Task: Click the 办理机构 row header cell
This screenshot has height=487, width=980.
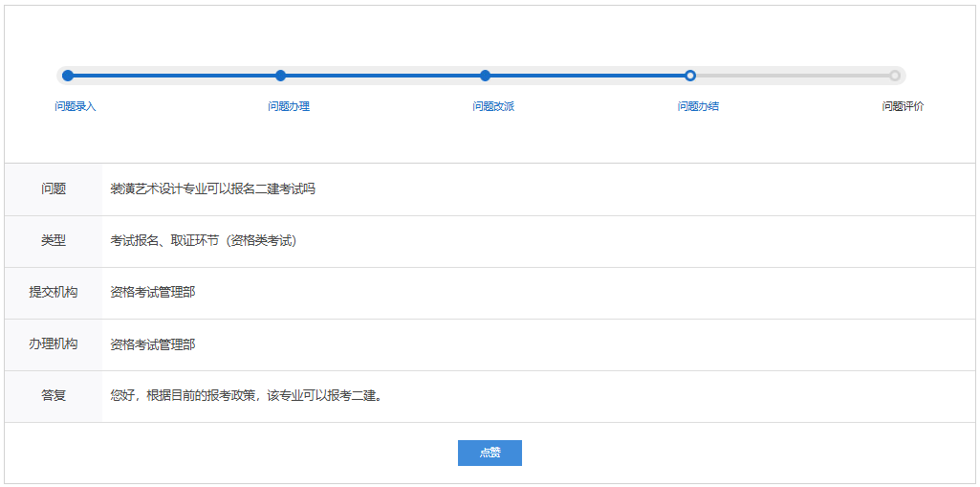Action: 54,344
